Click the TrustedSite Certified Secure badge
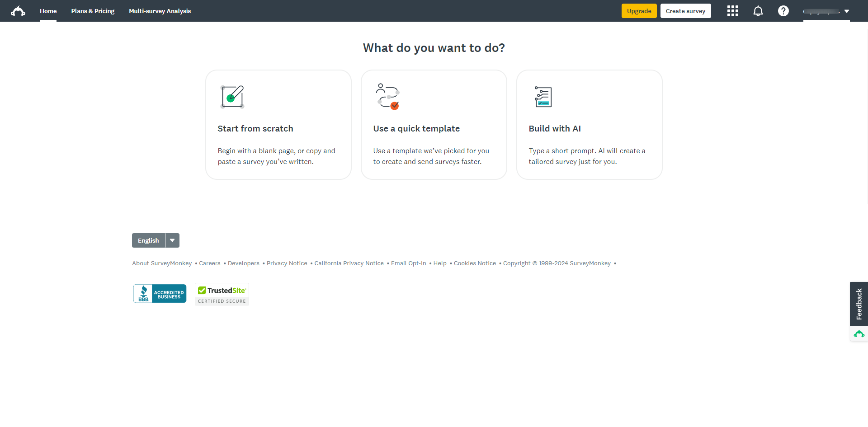Viewport: 868px width, 427px height. (x=222, y=294)
